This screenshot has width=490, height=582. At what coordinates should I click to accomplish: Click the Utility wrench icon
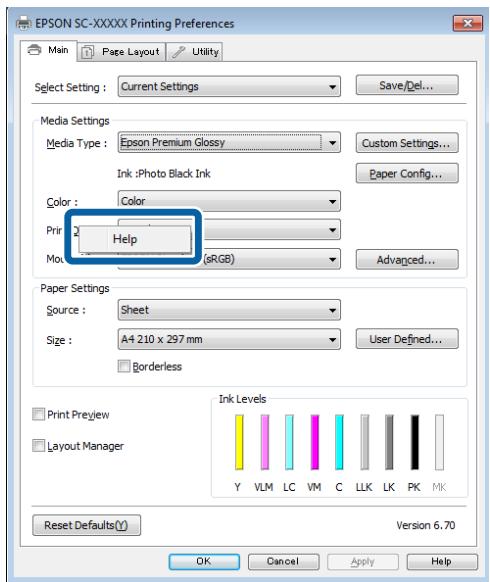(178, 52)
